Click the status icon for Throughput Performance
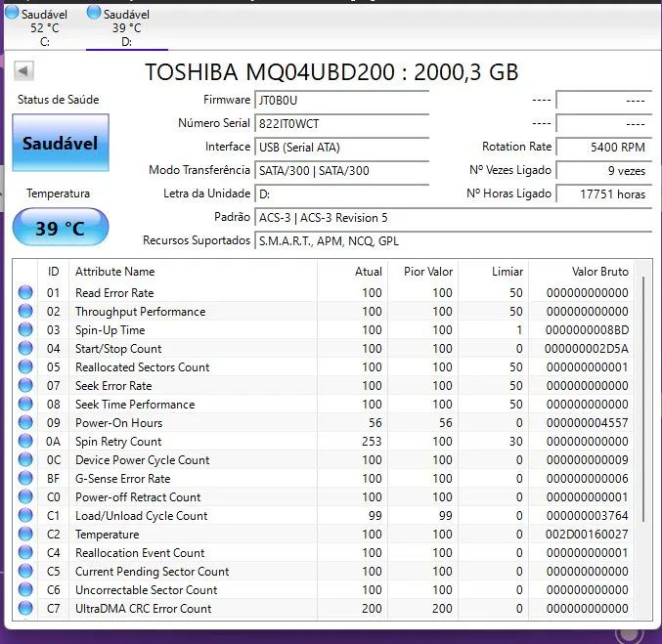This screenshot has width=662, height=644. click(25, 311)
